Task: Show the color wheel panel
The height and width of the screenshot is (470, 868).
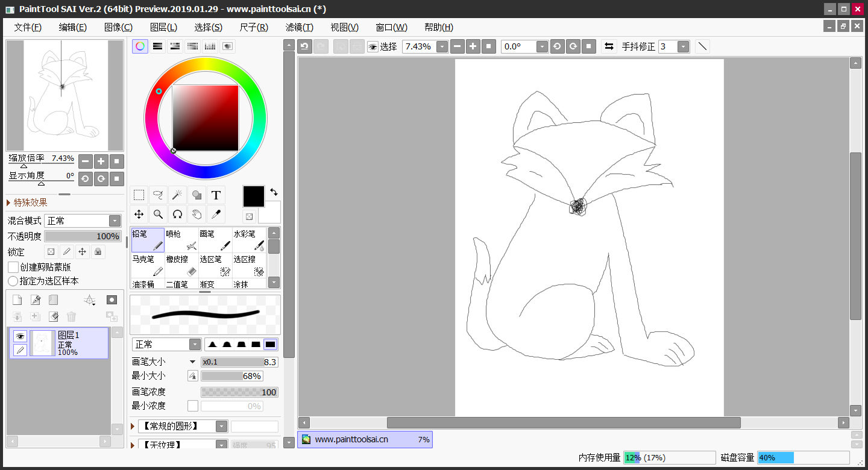Action: (140, 46)
